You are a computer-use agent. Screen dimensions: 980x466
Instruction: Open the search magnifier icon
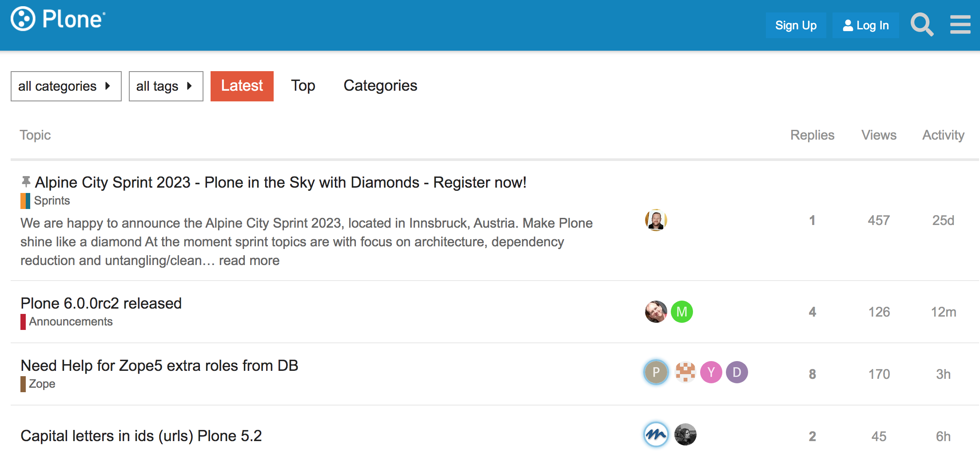922,24
